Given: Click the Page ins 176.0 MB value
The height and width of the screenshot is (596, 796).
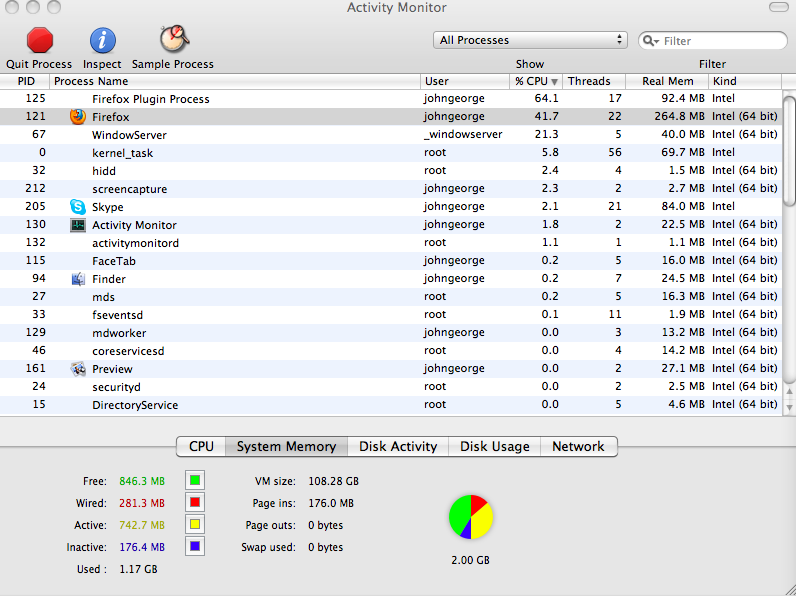Looking at the screenshot, I should point(331,503).
